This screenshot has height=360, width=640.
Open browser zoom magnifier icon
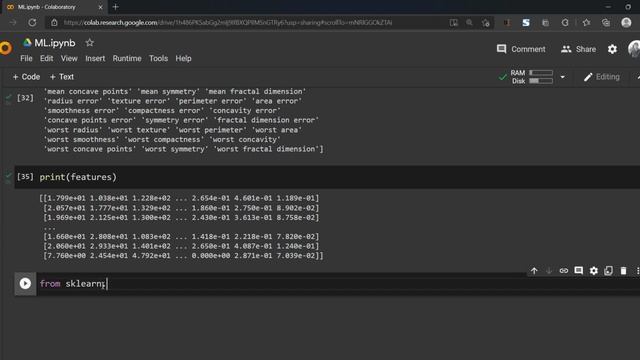tap(469, 23)
